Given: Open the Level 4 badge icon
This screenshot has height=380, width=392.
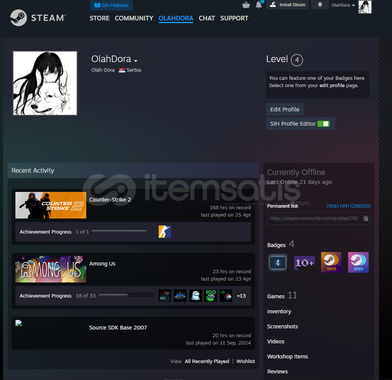Looking at the screenshot, I should point(278,263).
